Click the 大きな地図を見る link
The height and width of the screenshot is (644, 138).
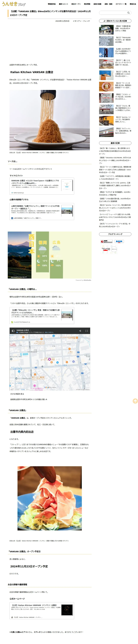click(17, 394)
